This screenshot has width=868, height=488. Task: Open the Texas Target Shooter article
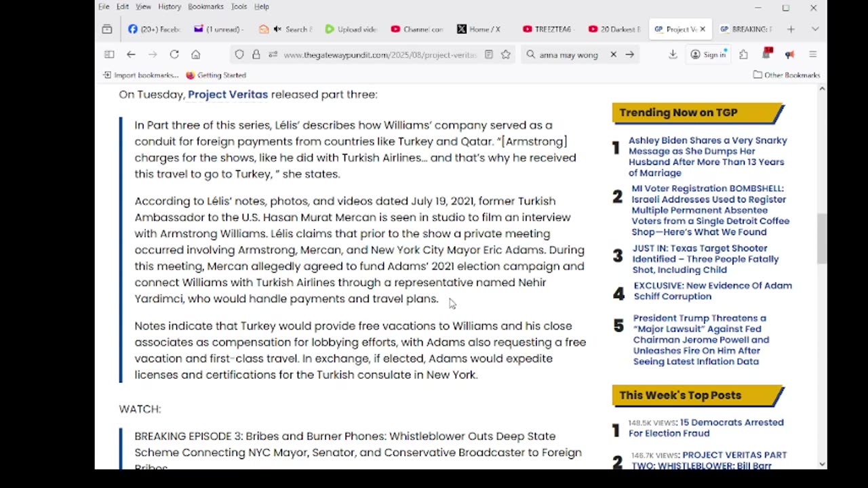[705, 259]
